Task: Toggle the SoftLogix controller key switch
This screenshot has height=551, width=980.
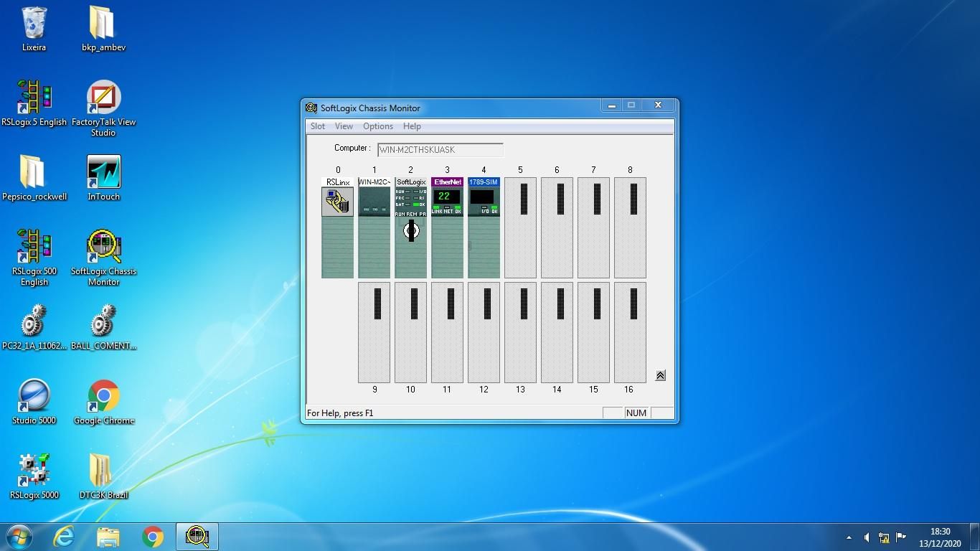Action: [x=411, y=230]
